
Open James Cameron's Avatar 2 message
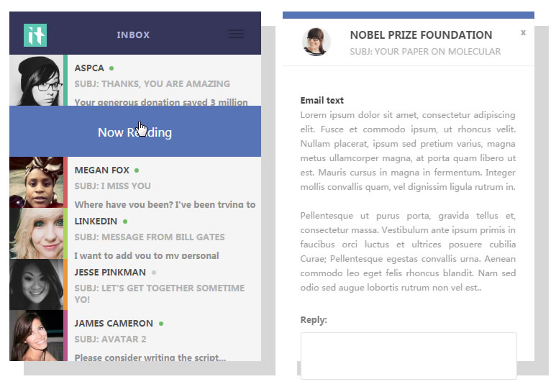coord(164,339)
